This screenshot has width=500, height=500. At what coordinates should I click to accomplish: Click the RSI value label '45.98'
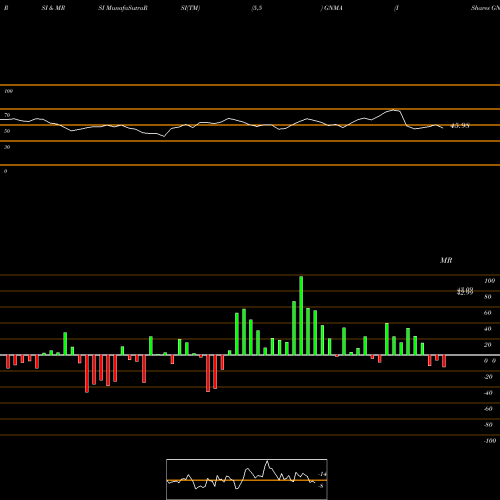(460, 126)
